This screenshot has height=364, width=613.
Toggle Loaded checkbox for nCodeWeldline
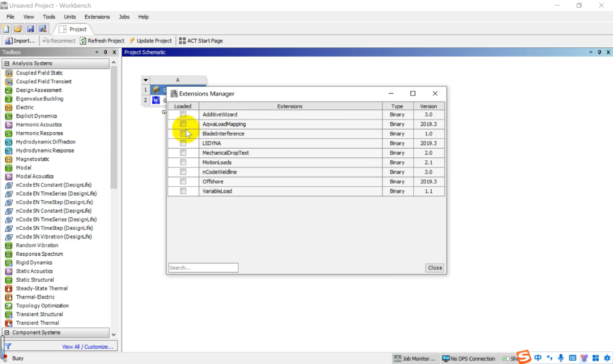[x=183, y=172]
